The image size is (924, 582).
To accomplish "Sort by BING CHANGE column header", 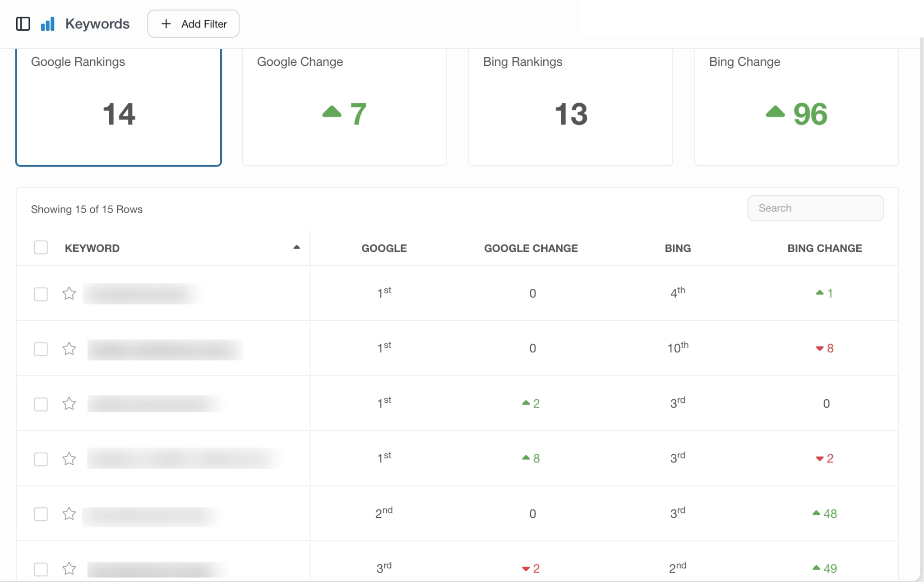I will pos(825,248).
